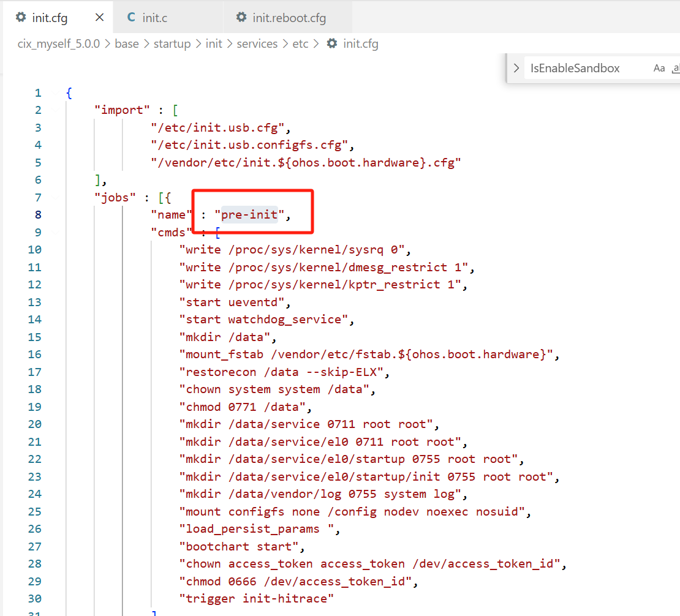Collapse the "cmds" block at line 9
The width and height of the screenshot is (680, 616).
[56, 232]
